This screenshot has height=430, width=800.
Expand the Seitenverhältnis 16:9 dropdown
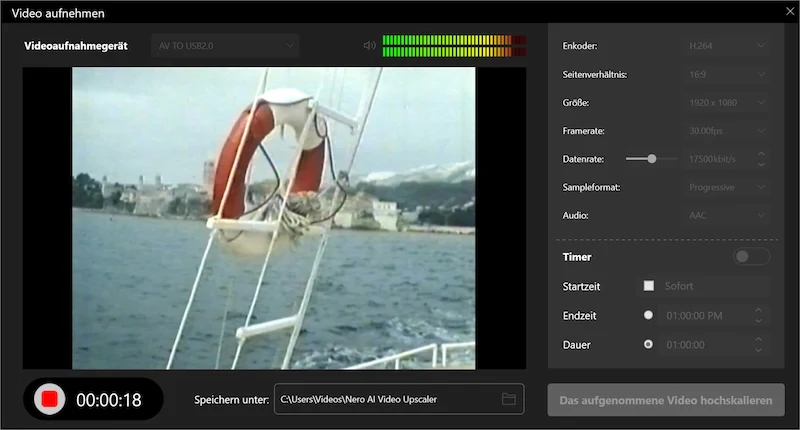click(x=727, y=74)
